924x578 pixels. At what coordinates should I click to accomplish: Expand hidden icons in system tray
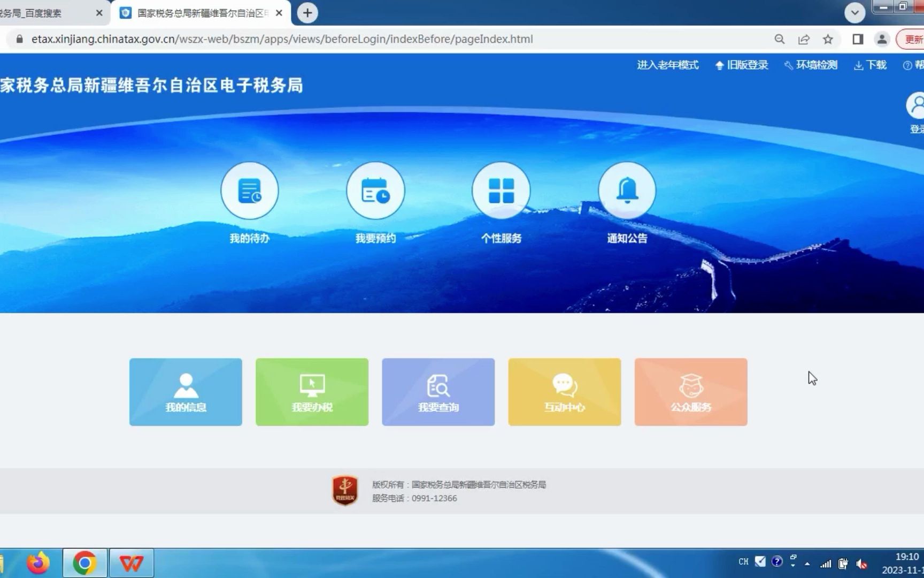pyautogui.click(x=807, y=562)
